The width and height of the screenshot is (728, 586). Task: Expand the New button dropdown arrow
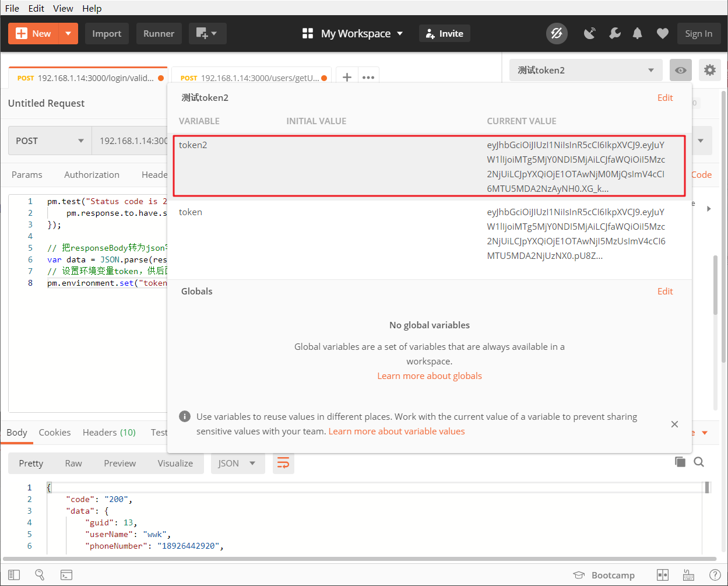click(68, 34)
